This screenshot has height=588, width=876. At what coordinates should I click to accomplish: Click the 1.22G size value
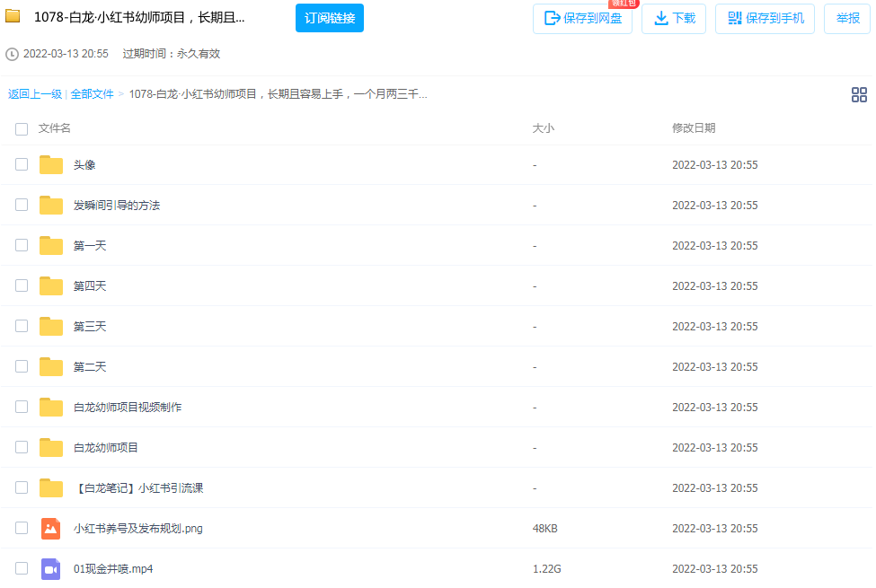546,568
